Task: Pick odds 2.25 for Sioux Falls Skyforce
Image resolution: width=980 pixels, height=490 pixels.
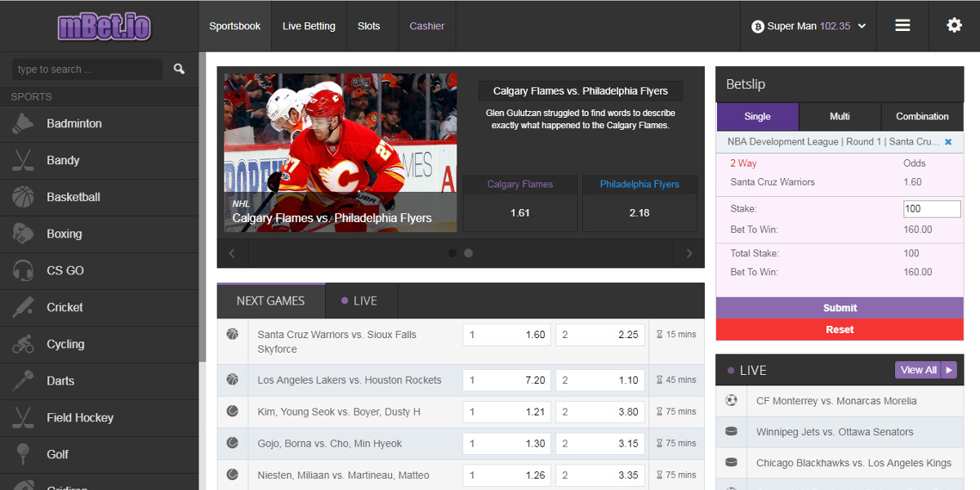Action: click(600, 335)
